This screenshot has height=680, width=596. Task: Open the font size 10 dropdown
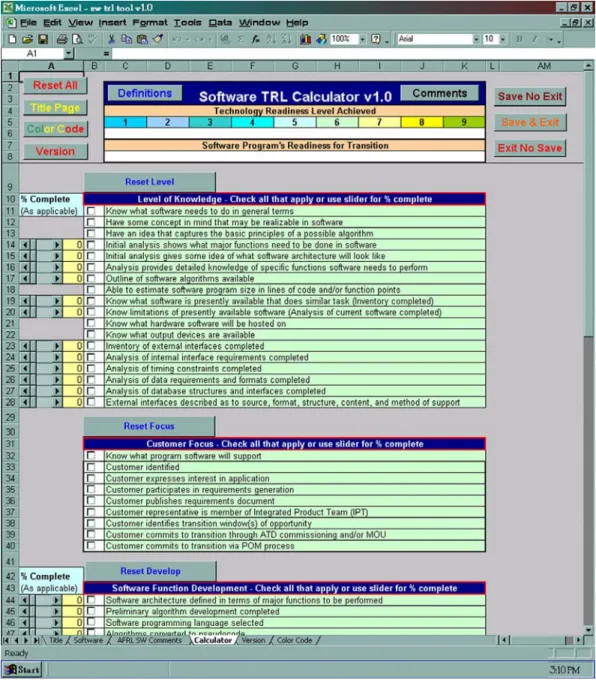click(503, 39)
